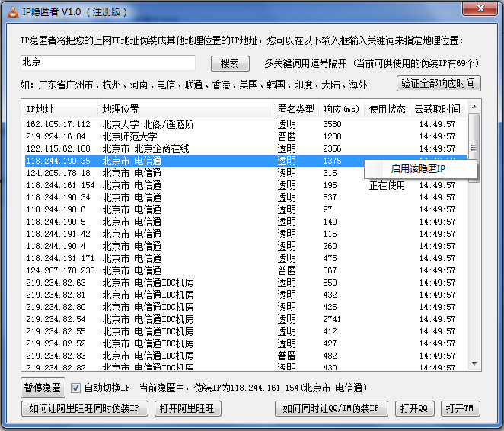This screenshot has width=504, height=431.
Task: Select row with IP 118.244.161.154
Action: [x=246, y=185]
